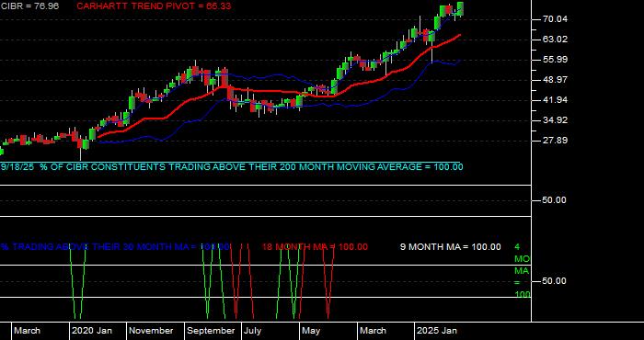Click the September date marker
The image size is (644, 340).
tap(212, 331)
